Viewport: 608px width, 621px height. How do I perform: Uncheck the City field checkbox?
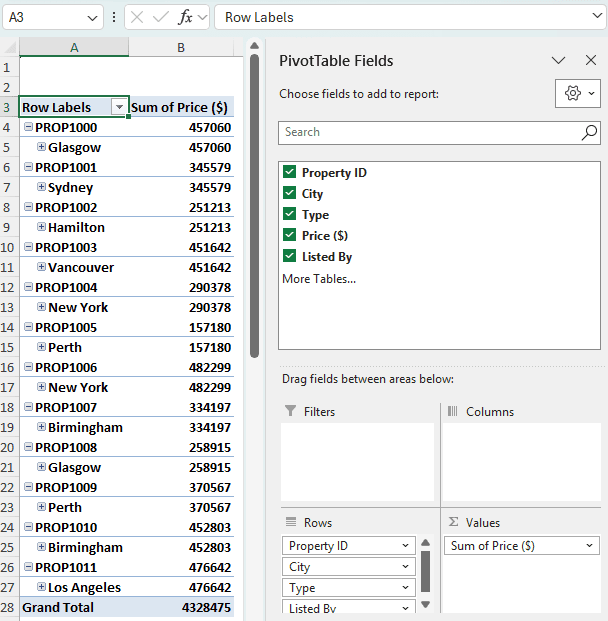[290, 194]
